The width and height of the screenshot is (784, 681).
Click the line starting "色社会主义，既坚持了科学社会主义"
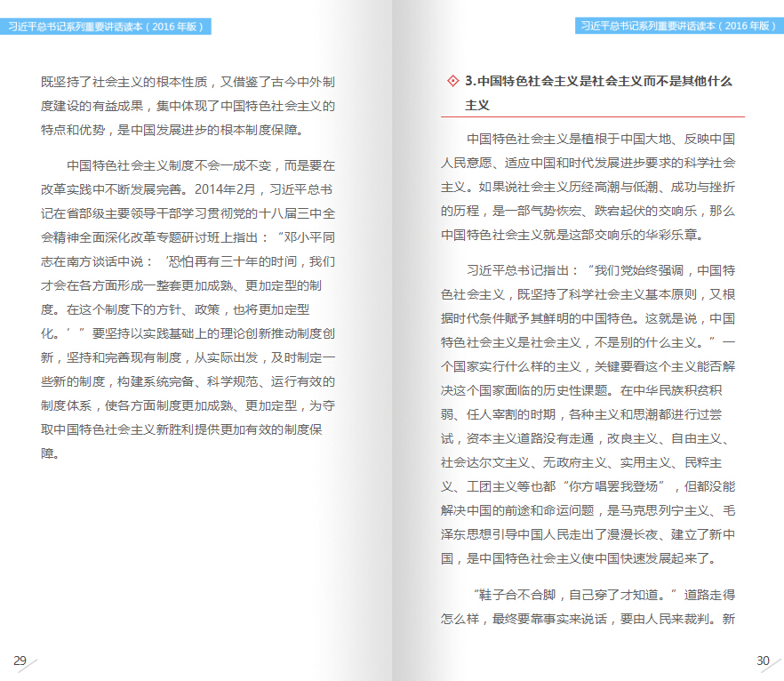click(x=588, y=294)
